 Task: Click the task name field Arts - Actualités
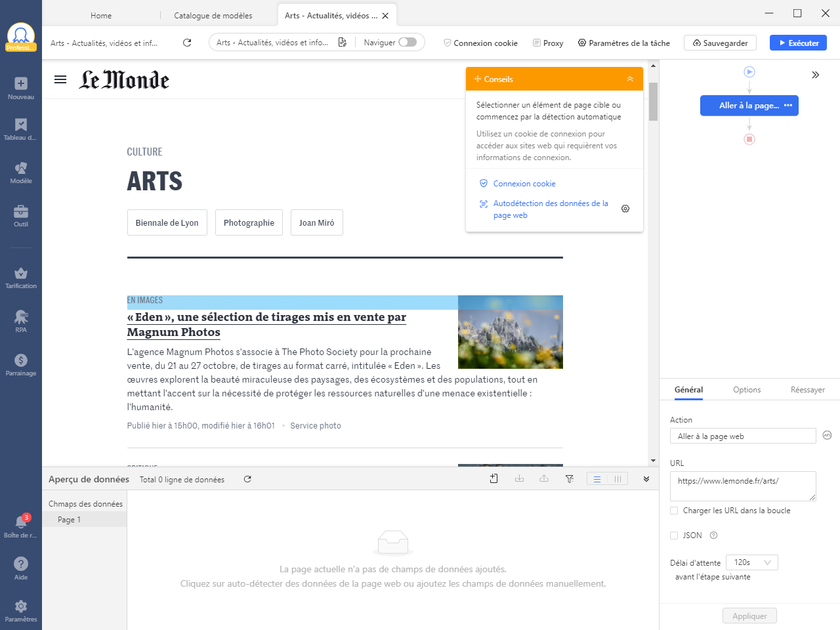click(104, 43)
